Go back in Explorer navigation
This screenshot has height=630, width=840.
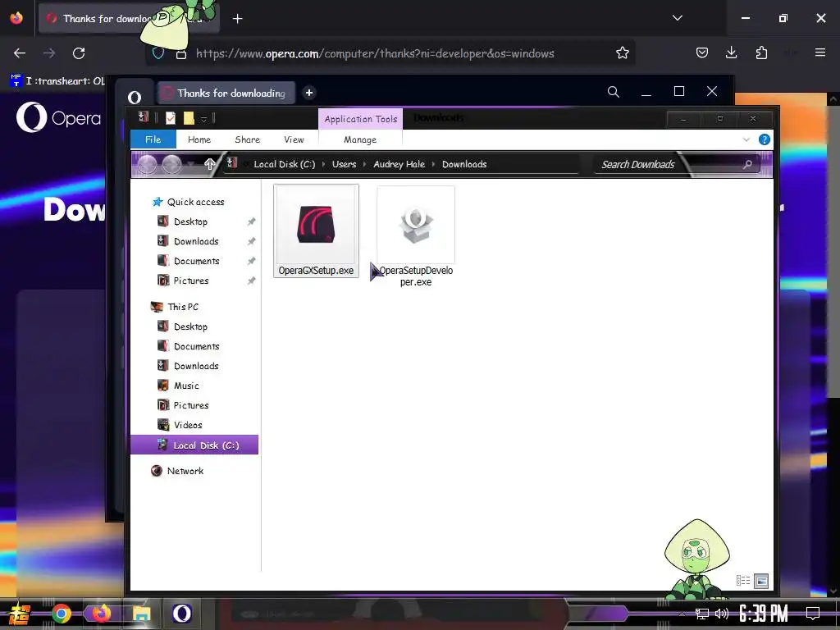[148, 164]
